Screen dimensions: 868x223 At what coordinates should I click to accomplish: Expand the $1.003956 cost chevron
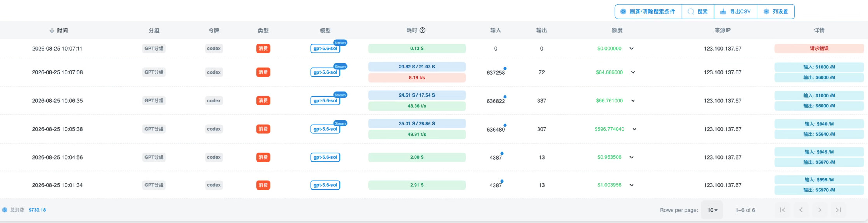pyautogui.click(x=631, y=185)
